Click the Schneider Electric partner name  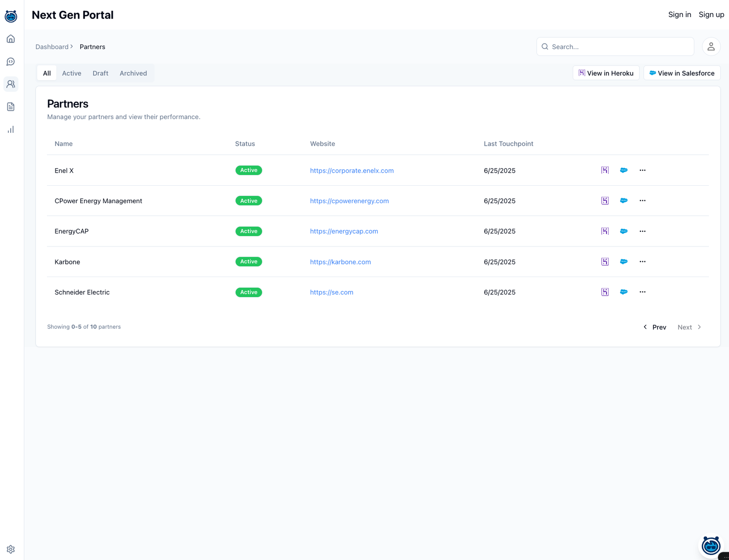(82, 292)
